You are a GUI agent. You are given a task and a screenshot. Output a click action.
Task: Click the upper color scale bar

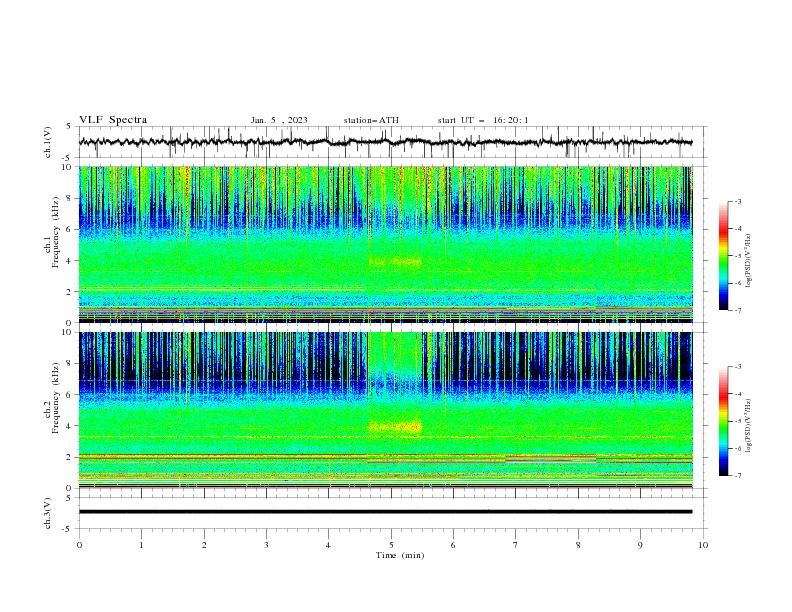723,256
